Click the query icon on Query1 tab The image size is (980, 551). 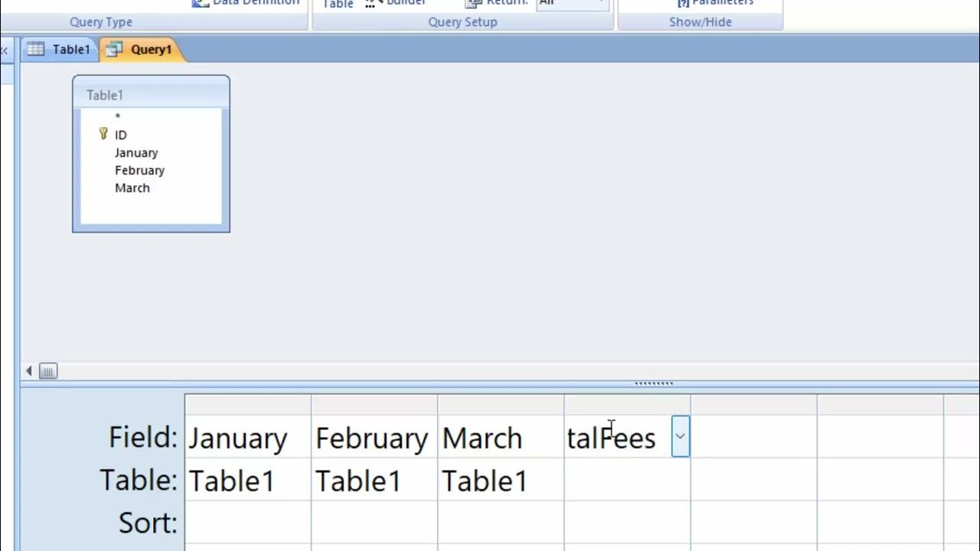(114, 50)
